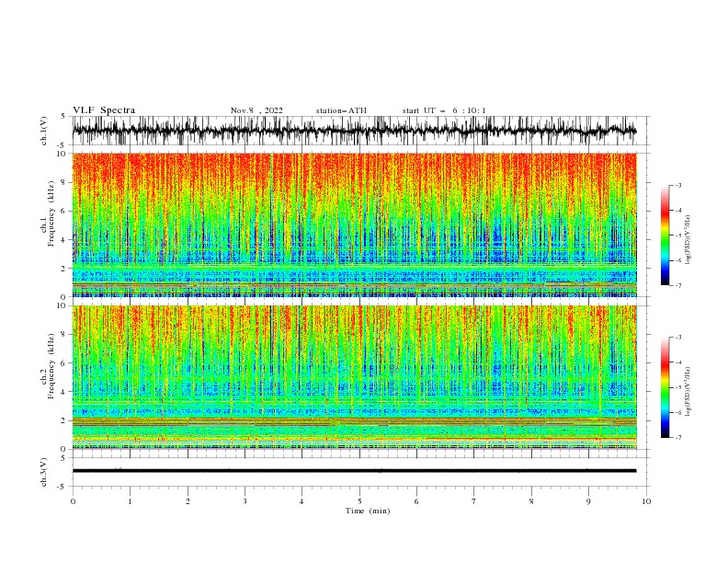Click the 'ch.1(V)' waveform axis label
Viewport: 728px width, 563px height.
pyautogui.click(x=44, y=131)
